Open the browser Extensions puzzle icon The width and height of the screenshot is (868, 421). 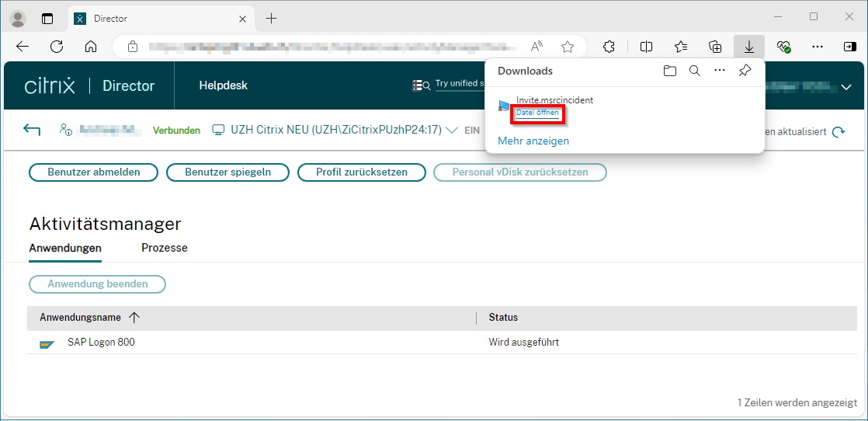(609, 47)
